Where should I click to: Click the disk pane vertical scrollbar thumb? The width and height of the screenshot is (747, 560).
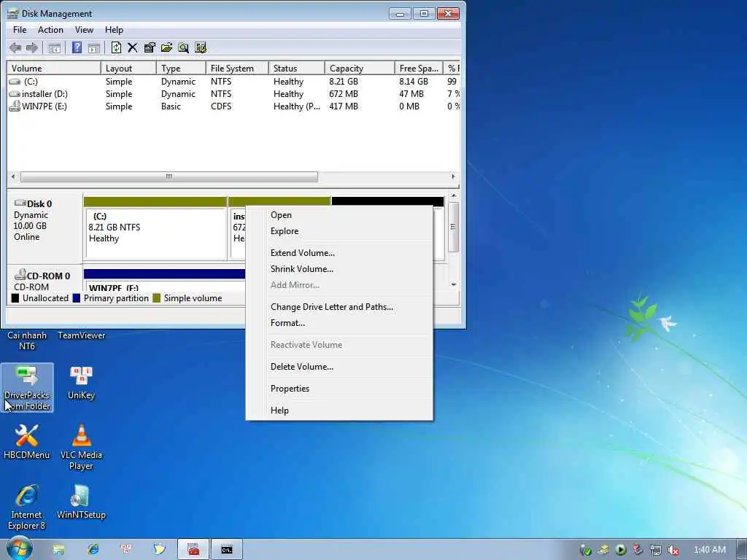[454, 227]
